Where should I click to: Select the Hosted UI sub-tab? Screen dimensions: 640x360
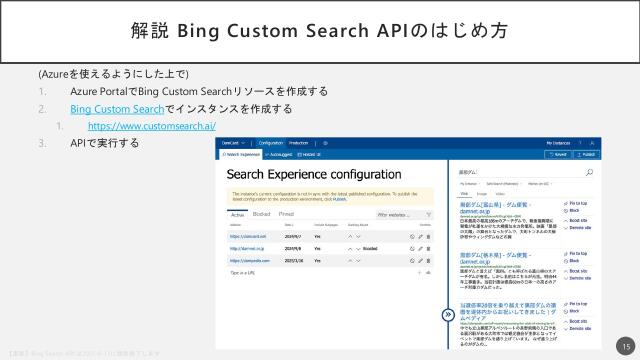pyautogui.click(x=309, y=155)
